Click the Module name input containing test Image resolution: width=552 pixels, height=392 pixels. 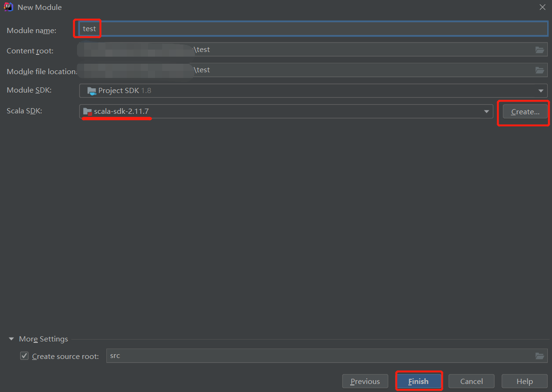pos(189,29)
